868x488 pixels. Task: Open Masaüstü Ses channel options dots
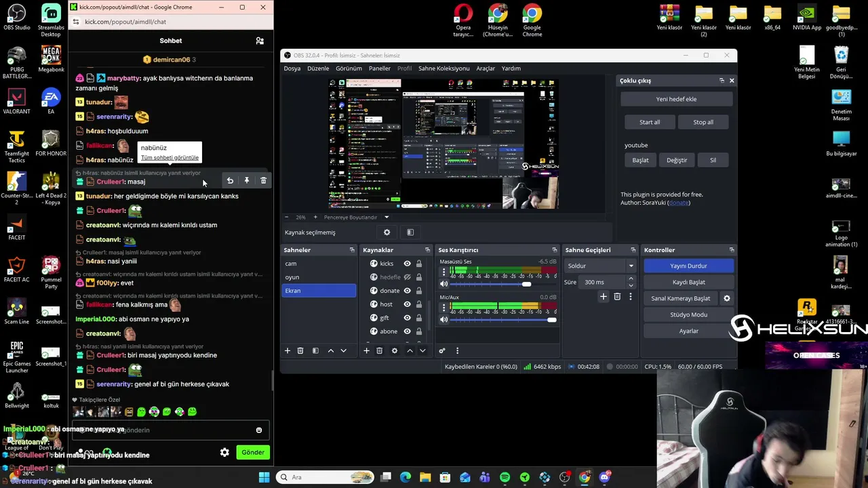coord(444,272)
